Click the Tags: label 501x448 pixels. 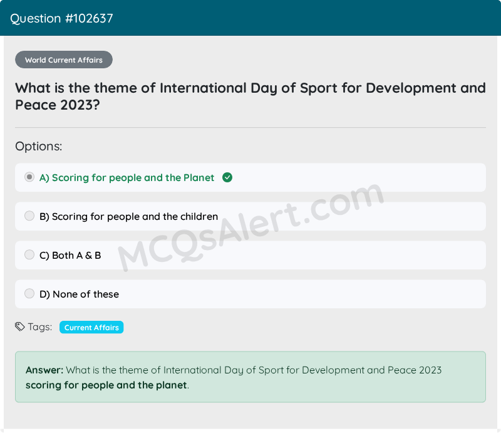pyautogui.click(x=40, y=327)
